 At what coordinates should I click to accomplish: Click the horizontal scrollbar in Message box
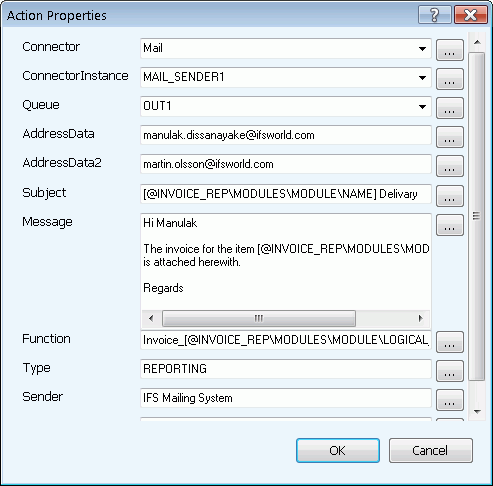(x=259, y=318)
